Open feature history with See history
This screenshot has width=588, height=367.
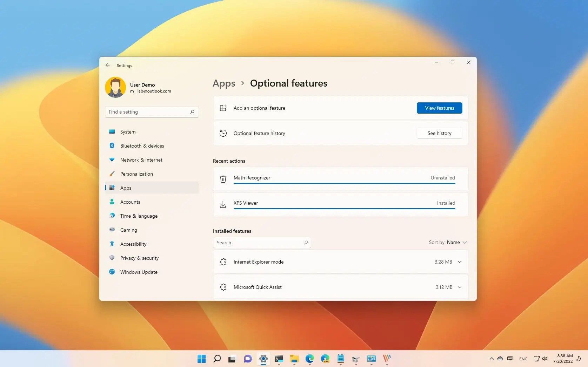click(x=439, y=133)
